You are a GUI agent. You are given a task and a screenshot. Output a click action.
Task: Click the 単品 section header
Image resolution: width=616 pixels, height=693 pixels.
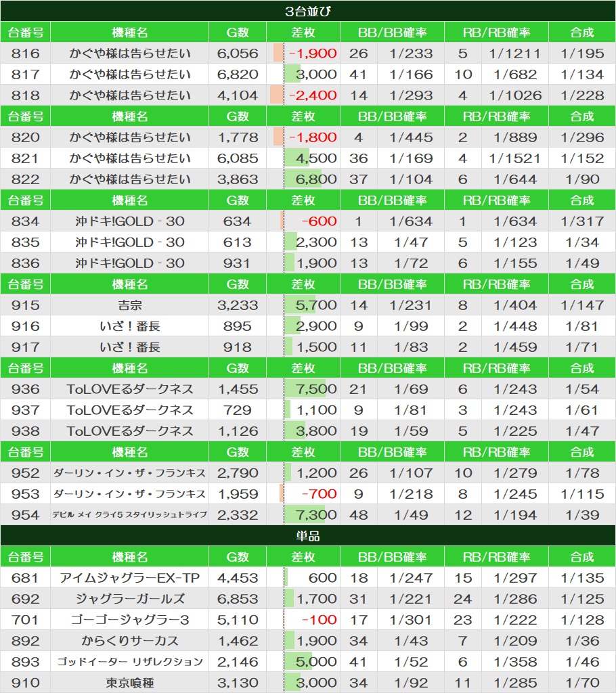[x=308, y=536]
